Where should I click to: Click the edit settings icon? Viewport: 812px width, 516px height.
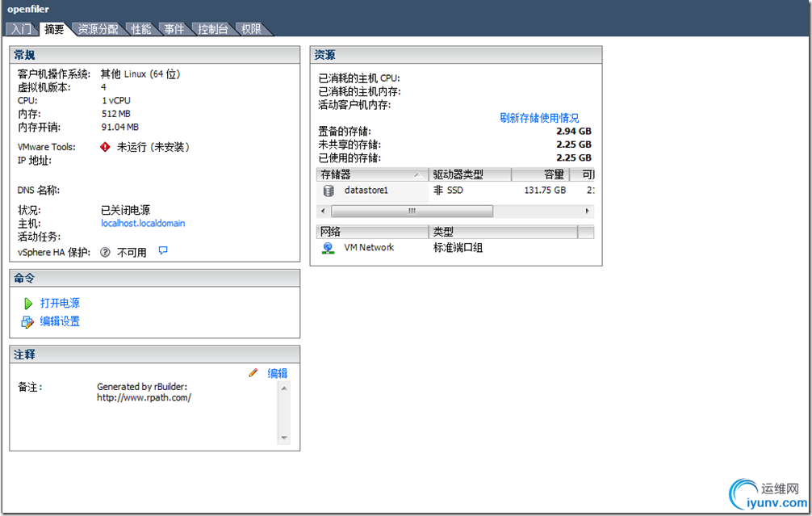(27, 321)
